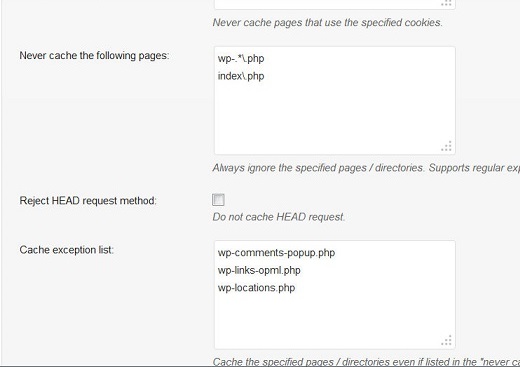The image size is (520, 367).
Task: Grab the resize handle of Cache exception list box
Action: click(x=447, y=341)
